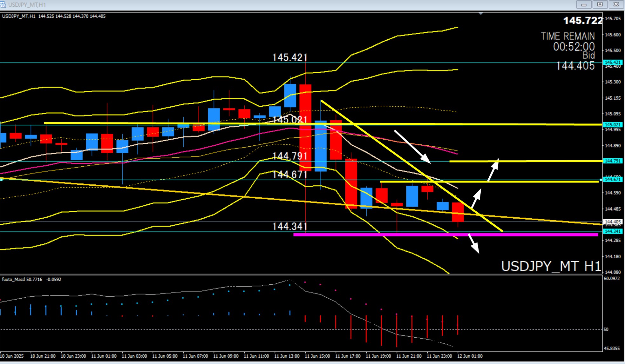Click the 60.0972 value on the indicator scale

(x=612, y=279)
